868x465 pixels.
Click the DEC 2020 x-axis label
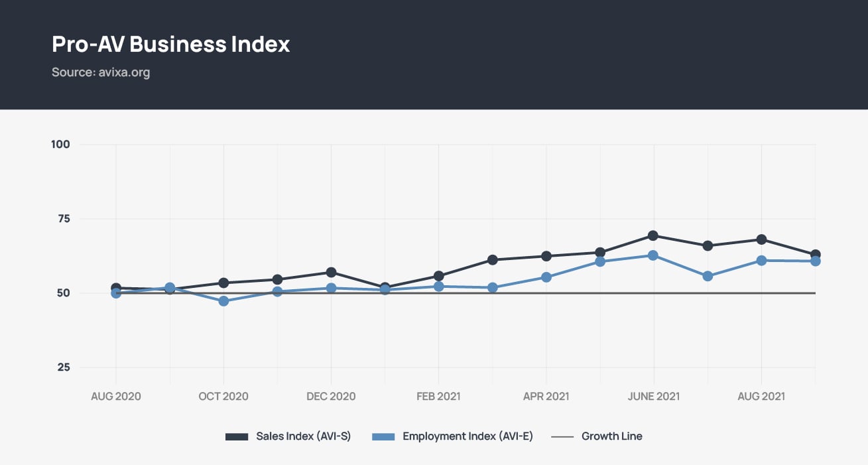pos(331,397)
